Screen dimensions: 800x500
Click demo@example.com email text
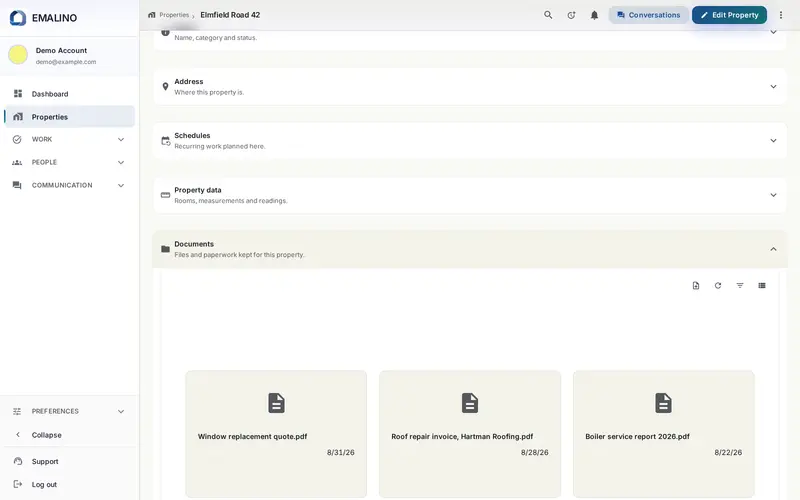pyautogui.click(x=66, y=62)
